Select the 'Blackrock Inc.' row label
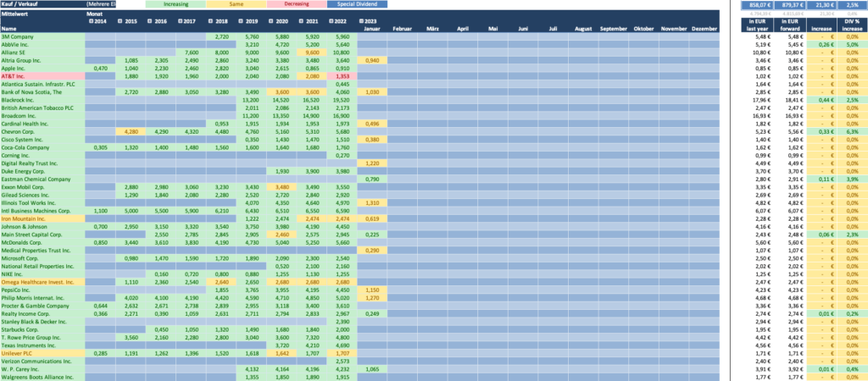The height and width of the screenshot is (381, 868). click(x=42, y=100)
